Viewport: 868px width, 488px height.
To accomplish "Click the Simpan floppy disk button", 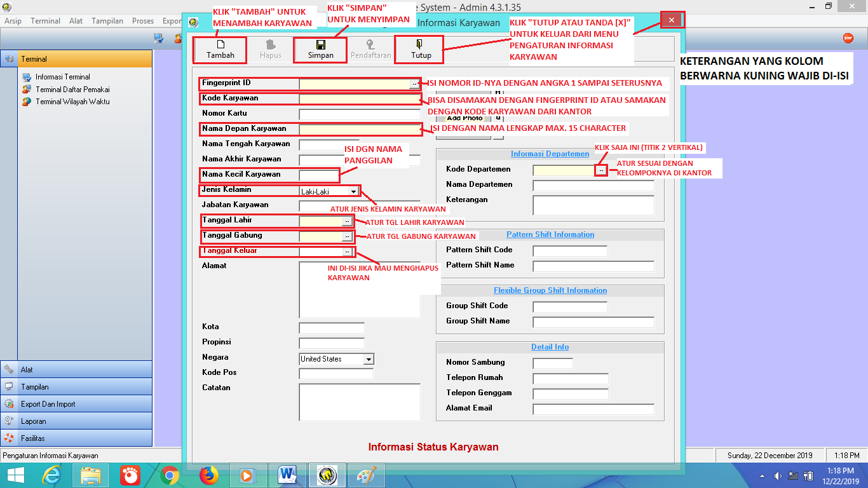I will 321,50.
